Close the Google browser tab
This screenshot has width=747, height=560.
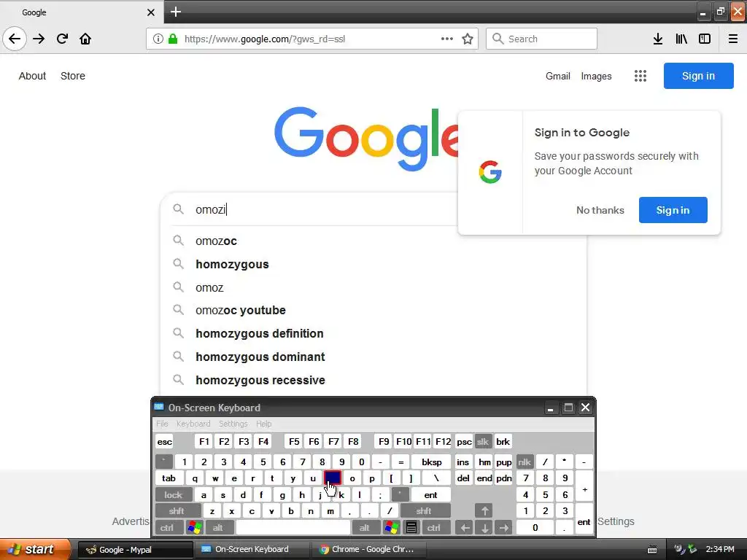pos(150,12)
